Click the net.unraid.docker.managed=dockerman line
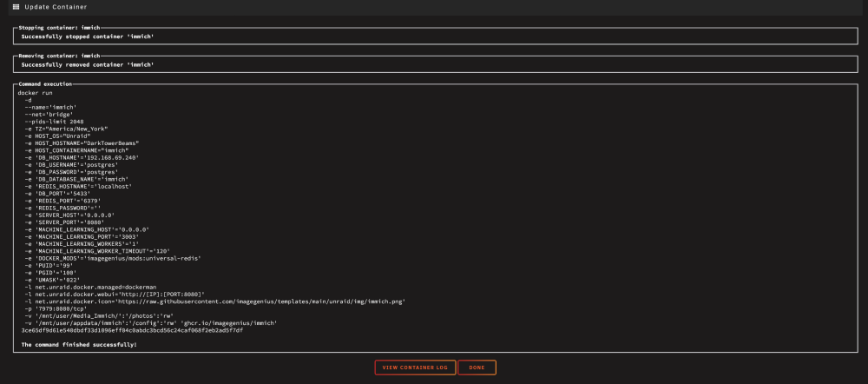Image resolution: width=868 pixels, height=384 pixels. (90, 288)
